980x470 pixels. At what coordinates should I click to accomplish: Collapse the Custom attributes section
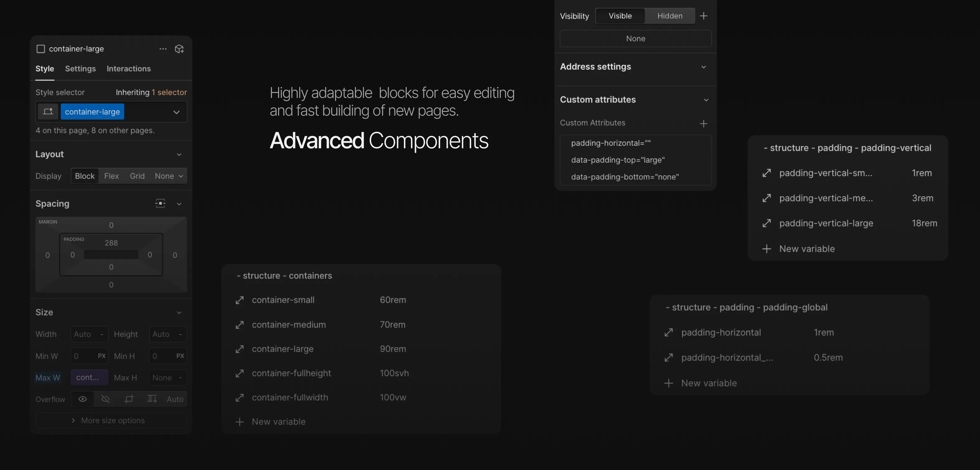[x=706, y=100]
